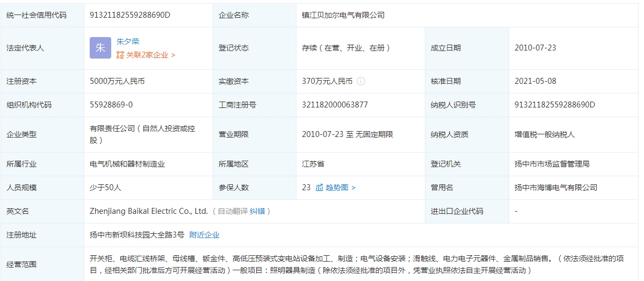644x281 pixels.
Task: Click the orange related-companies icon
Action: point(120,55)
